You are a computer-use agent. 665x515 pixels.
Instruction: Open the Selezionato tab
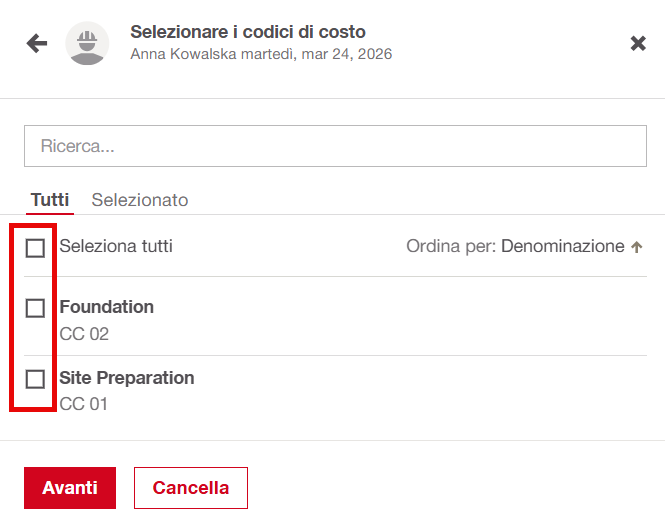(x=140, y=200)
